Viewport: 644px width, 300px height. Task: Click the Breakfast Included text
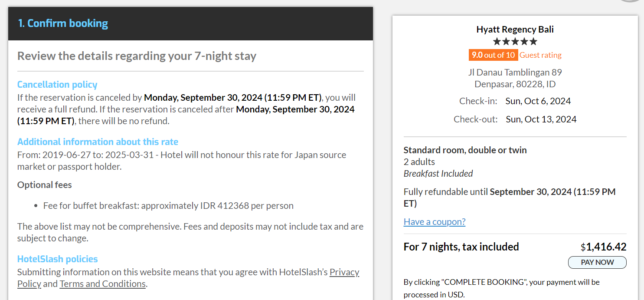(x=438, y=173)
